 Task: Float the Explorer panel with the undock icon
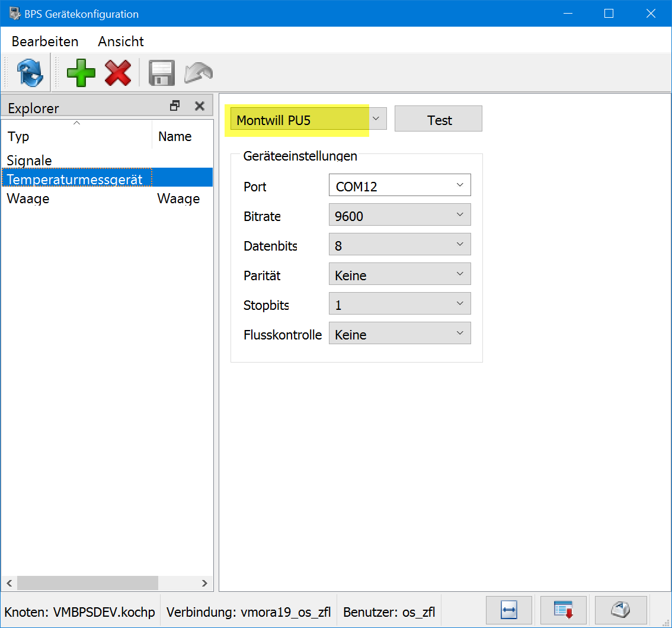pos(175,106)
